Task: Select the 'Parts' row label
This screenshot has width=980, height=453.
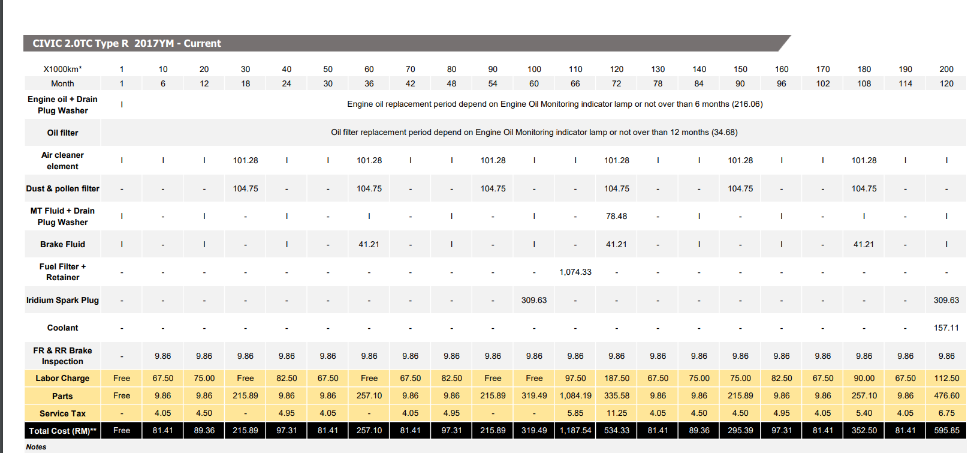Action: point(62,396)
